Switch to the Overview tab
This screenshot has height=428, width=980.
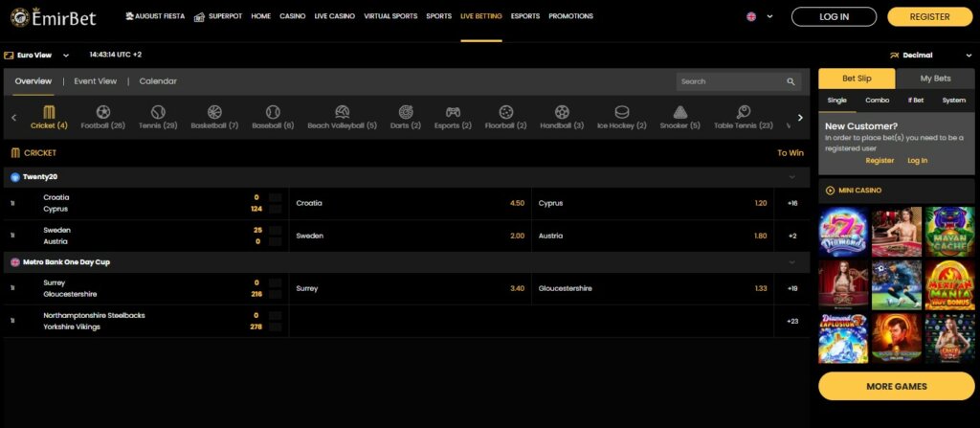pyautogui.click(x=33, y=81)
